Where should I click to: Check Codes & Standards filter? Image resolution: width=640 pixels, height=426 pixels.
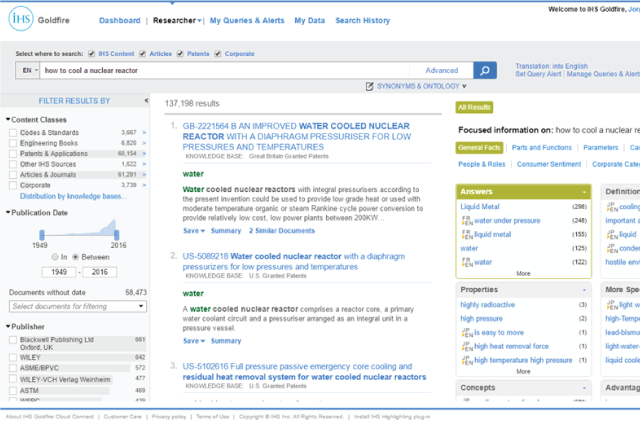13,133
